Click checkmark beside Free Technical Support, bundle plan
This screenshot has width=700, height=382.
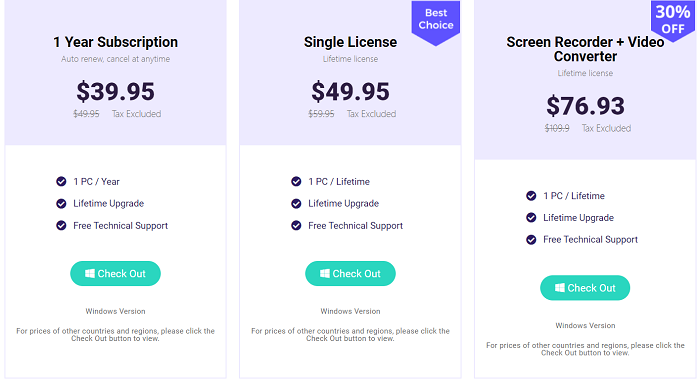click(x=531, y=240)
